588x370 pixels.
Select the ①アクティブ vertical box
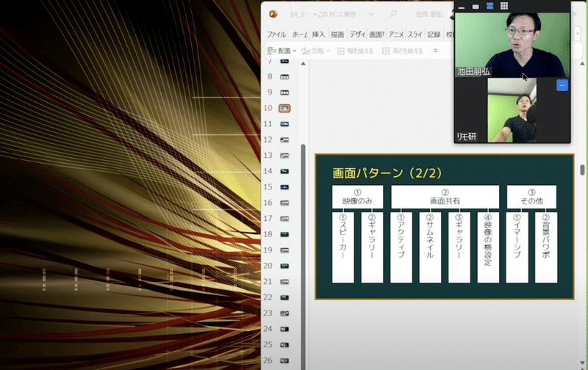click(x=401, y=247)
